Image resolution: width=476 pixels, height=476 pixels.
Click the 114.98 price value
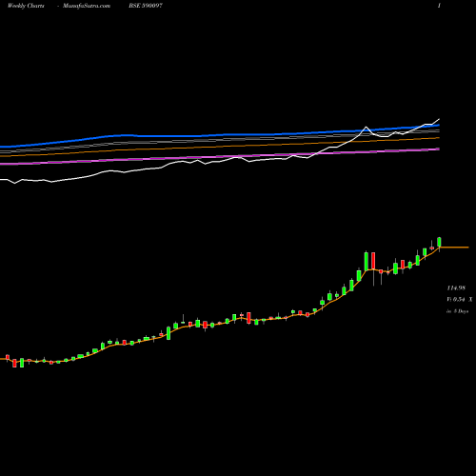click(456, 288)
